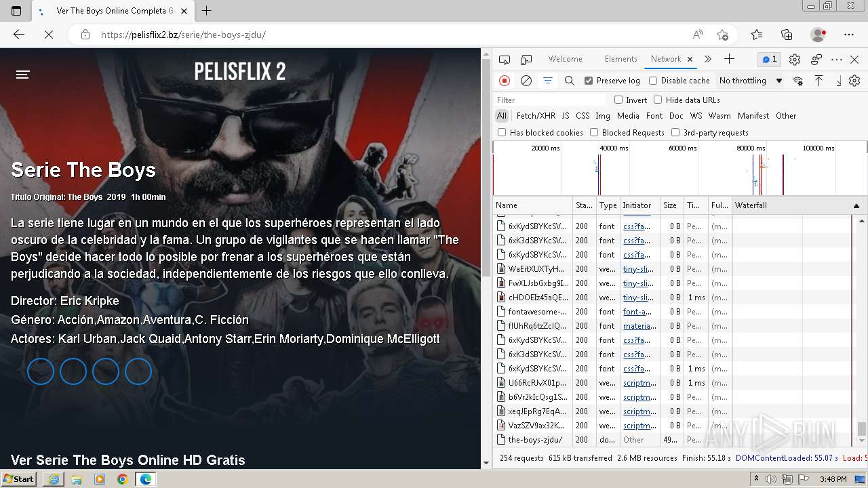Enable the Disable cache checkbox
The image size is (868, 488).
653,81
